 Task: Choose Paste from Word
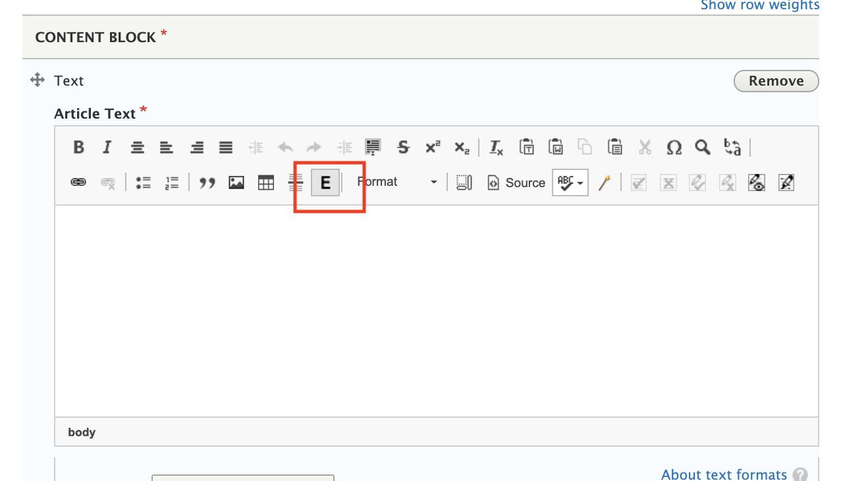pyautogui.click(x=556, y=147)
